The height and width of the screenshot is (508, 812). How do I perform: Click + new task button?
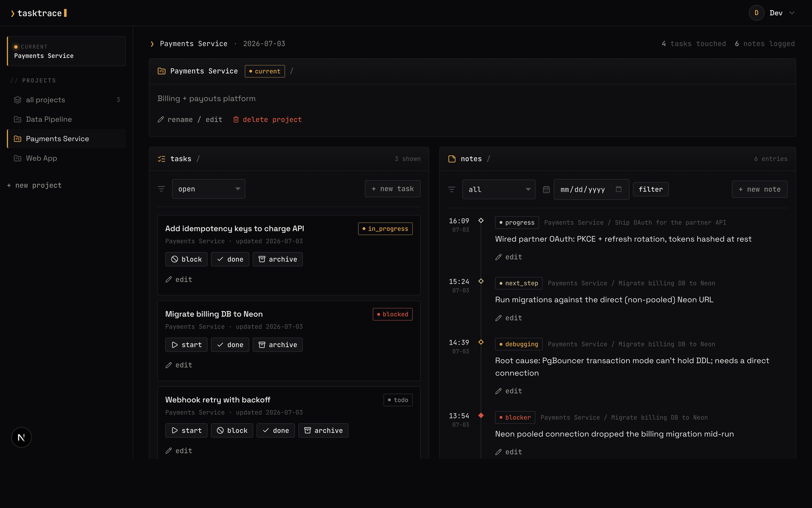tap(393, 189)
